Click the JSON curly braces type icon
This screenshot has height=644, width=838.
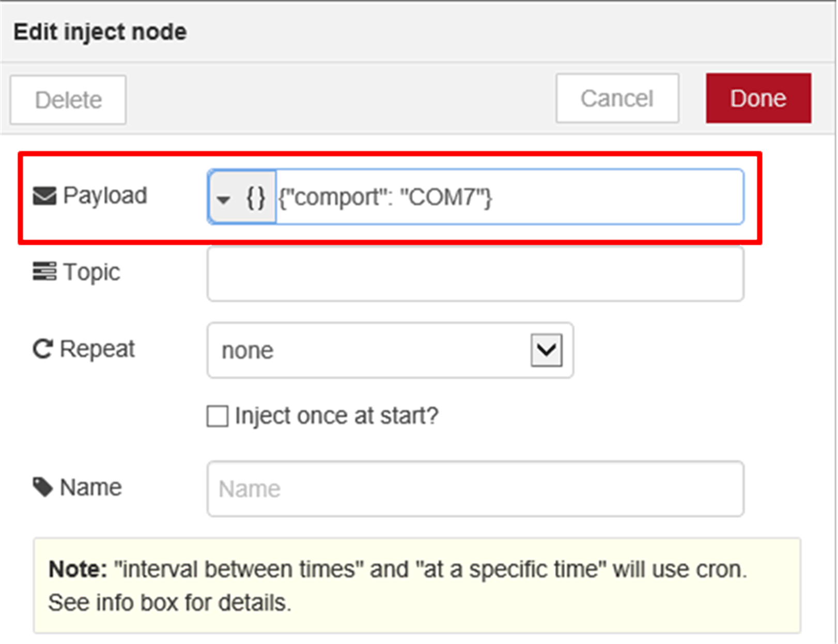(256, 197)
